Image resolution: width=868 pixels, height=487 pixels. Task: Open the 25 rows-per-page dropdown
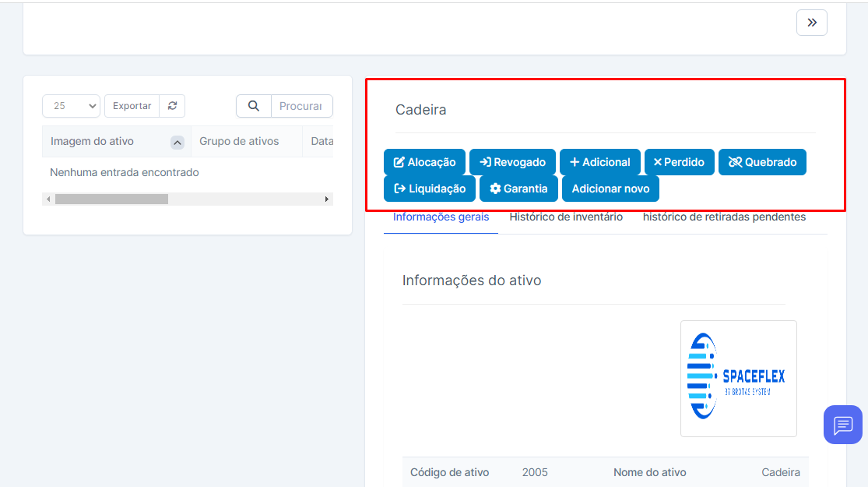point(71,106)
